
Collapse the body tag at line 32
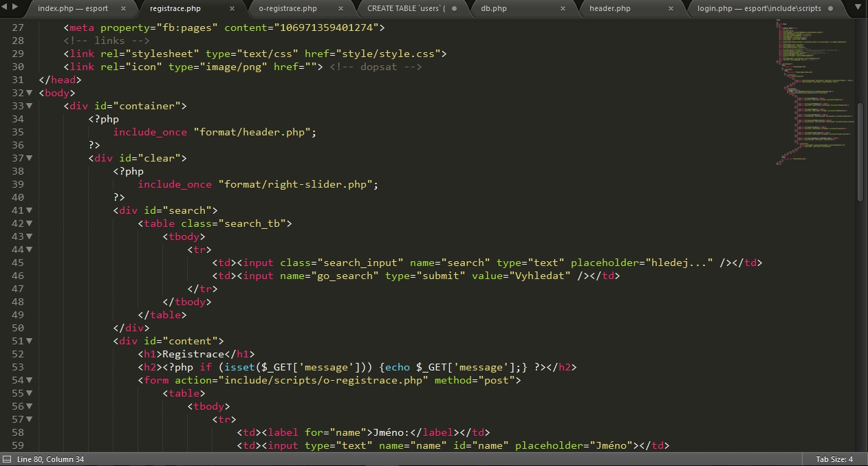(x=29, y=93)
